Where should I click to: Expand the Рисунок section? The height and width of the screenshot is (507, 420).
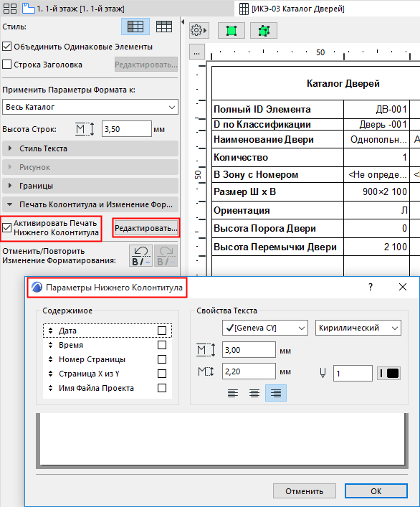click(x=90, y=167)
